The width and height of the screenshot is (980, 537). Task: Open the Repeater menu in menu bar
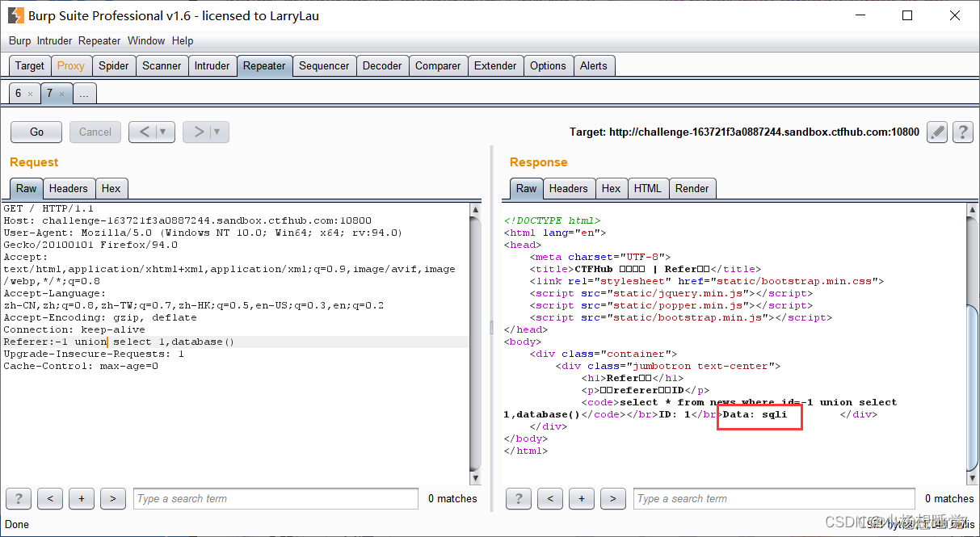(x=100, y=40)
